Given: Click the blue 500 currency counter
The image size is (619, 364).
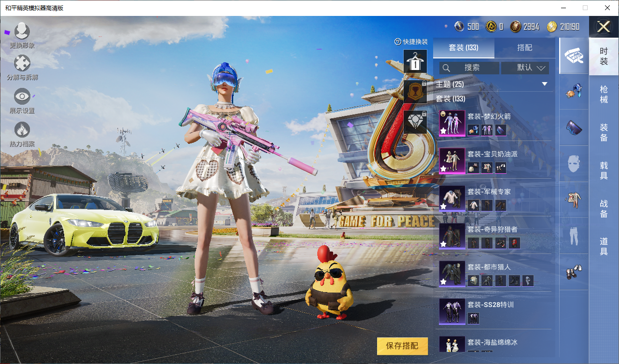Looking at the screenshot, I should pyautogui.click(x=466, y=27).
